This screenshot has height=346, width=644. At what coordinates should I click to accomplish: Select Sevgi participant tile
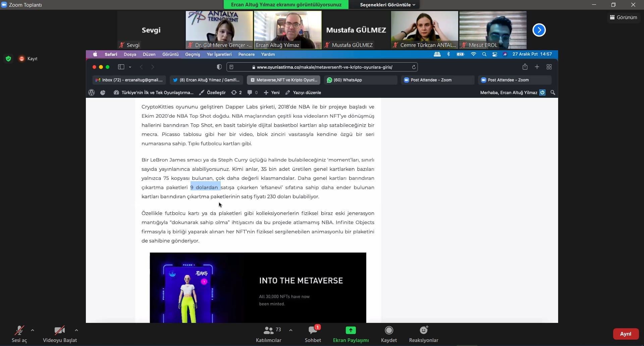[151, 30]
